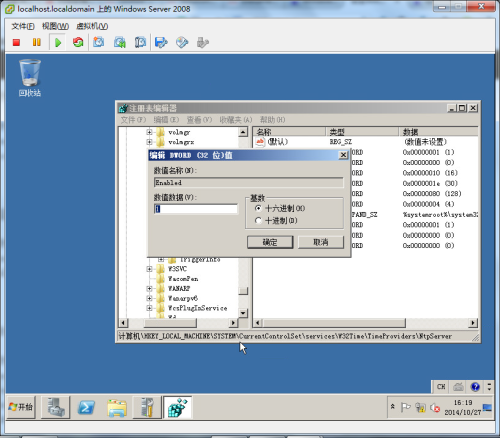Click tree pane scroll up arrow
The height and width of the screenshot is (438, 500).
coord(243,132)
